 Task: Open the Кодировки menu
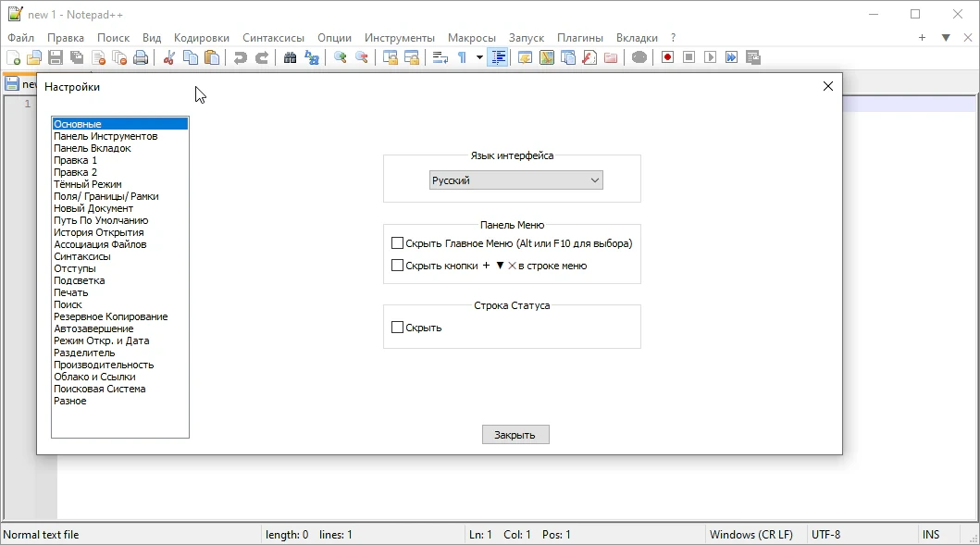[201, 38]
